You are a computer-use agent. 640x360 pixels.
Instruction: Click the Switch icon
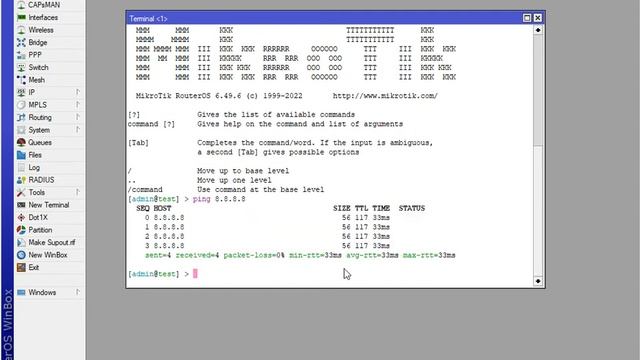(x=21, y=67)
